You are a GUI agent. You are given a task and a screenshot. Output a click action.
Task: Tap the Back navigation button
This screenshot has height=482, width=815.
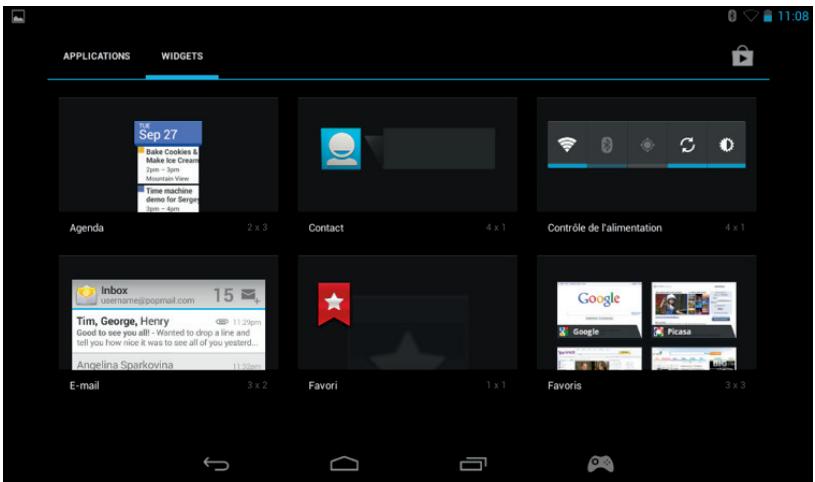click(x=216, y=463)
